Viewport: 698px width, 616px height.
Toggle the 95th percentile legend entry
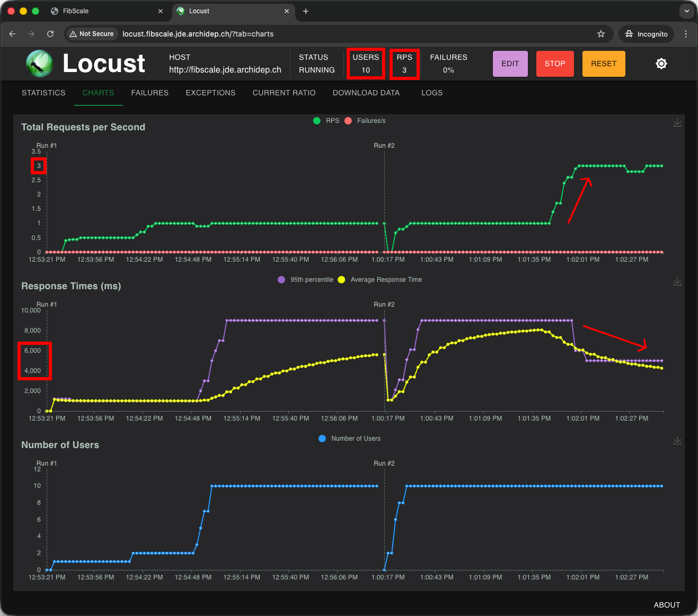click(x=305, y=280)
